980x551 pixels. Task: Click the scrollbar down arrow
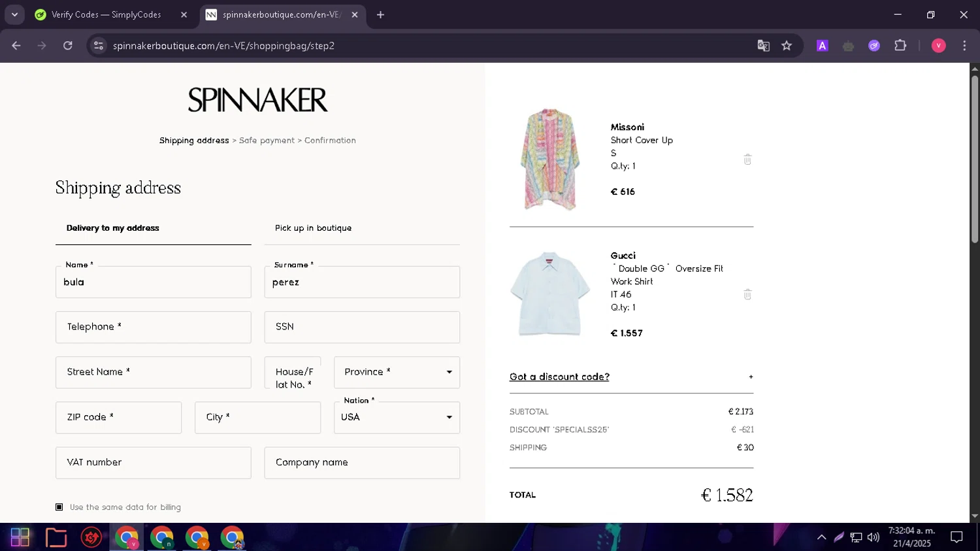pyautogui.click(x=974, y=516)
